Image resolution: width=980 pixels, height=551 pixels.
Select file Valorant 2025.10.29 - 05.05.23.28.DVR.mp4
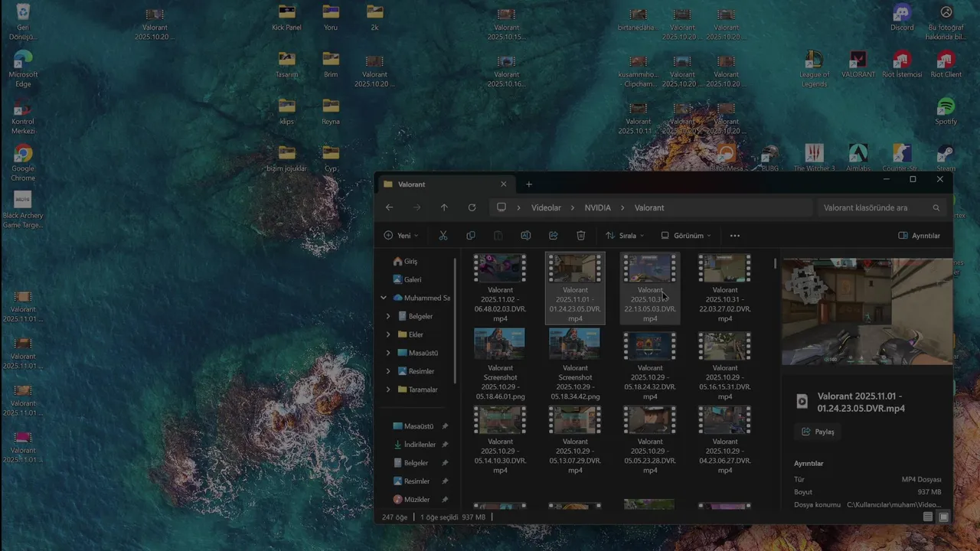[650, 440]
